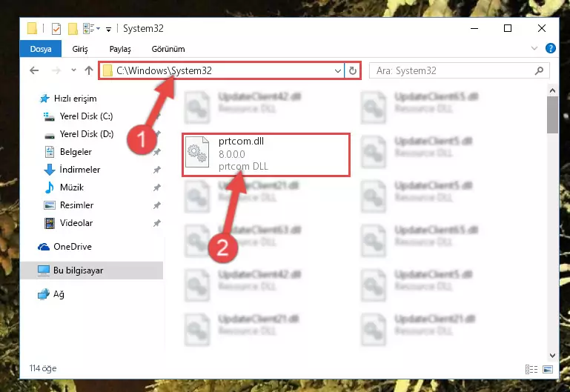
Task: Open Videolar folder in sidebar
Action: click(76, 223)
